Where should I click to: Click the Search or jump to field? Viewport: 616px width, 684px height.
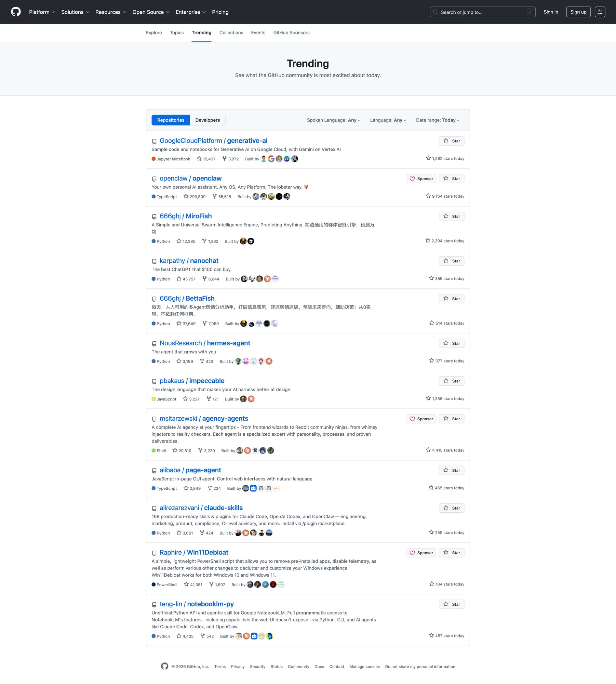click(x=482, y=12)
